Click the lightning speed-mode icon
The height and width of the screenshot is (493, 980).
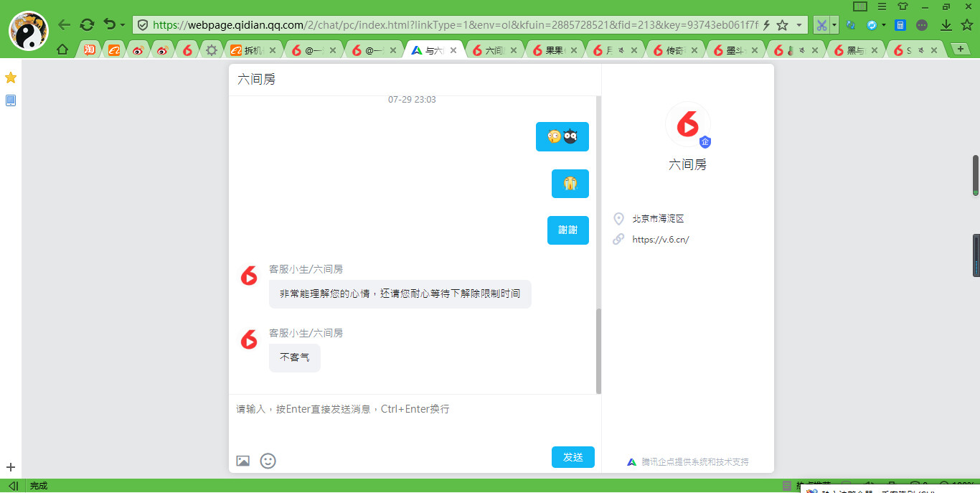(766, 25)
